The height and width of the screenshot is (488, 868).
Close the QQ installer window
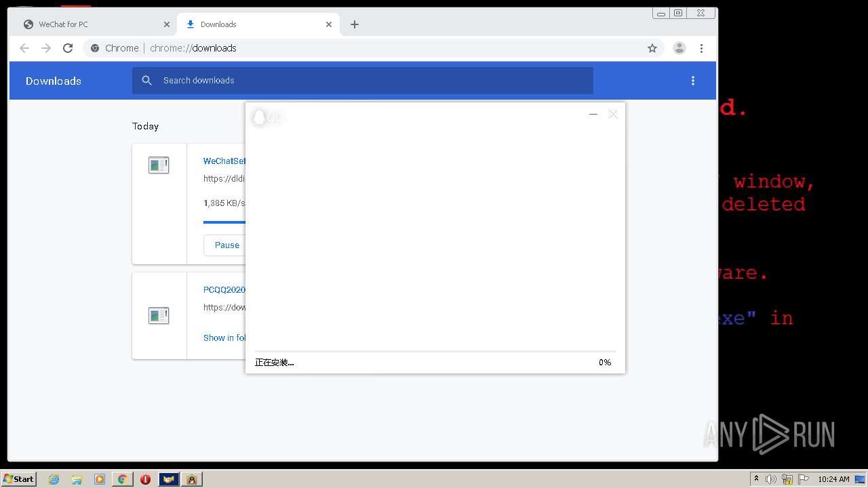coord(613,115)
